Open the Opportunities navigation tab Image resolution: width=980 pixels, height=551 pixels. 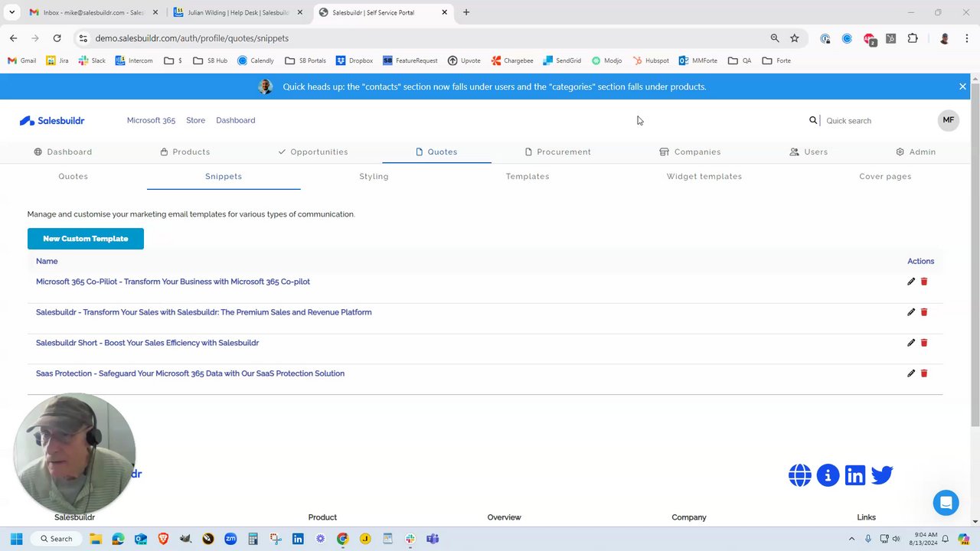tap(312, 152)
